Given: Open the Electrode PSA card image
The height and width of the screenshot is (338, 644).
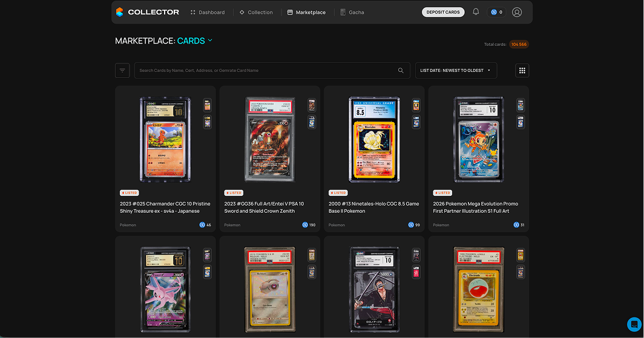Looking at the screenshot, I should tap(479, 290).
